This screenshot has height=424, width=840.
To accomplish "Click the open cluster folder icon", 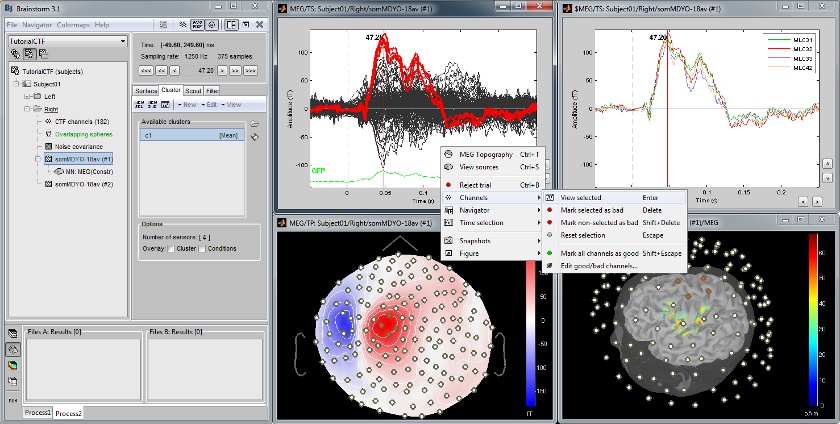I will click(254, 123).
